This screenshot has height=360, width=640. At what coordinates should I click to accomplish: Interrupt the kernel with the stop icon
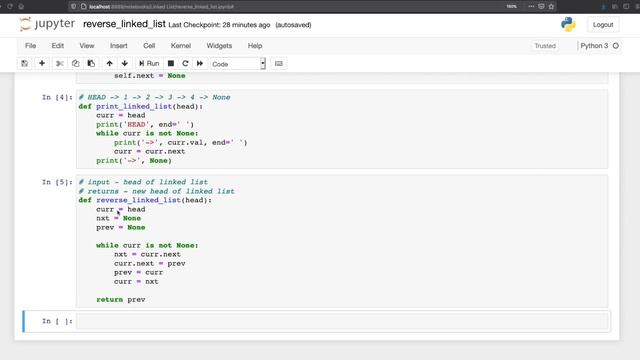(171, 64)
